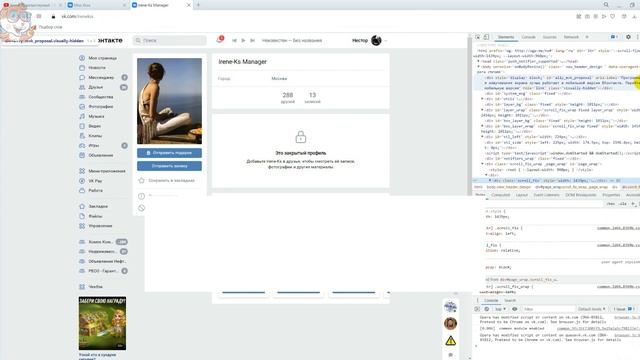This screenshot has height=360, width=640.
Task: Click the 288 друзей counter
Action: [x=288, y=98]
